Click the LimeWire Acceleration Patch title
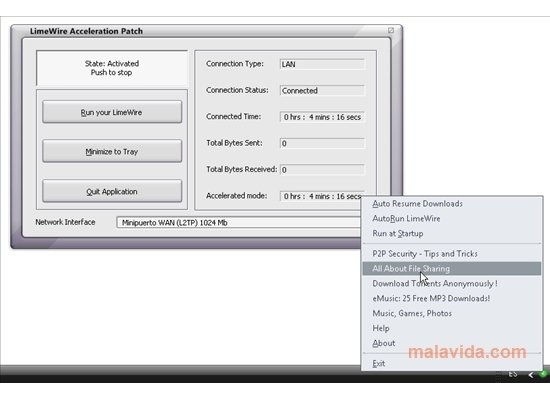This screenshot has width=550, height=400. [86, 31]
